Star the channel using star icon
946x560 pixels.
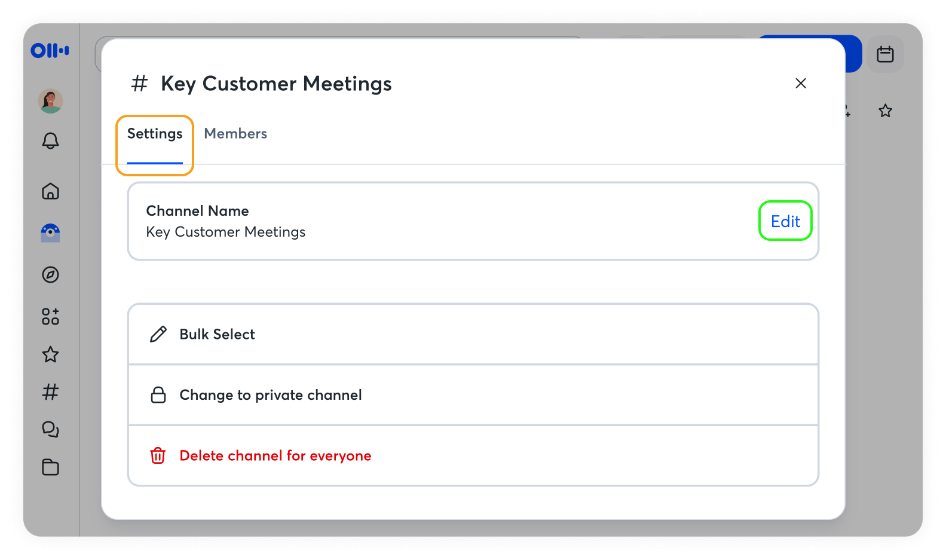pos(885,111)
